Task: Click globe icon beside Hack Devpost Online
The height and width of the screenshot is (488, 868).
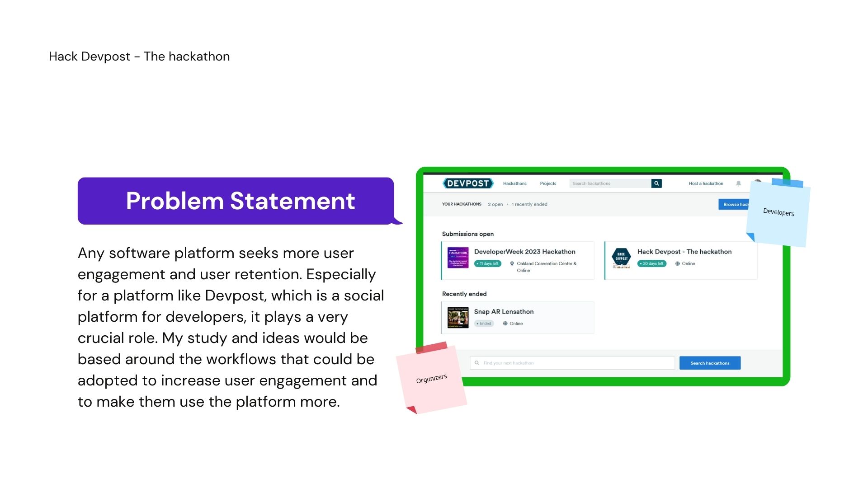Action: click(677, 264)
